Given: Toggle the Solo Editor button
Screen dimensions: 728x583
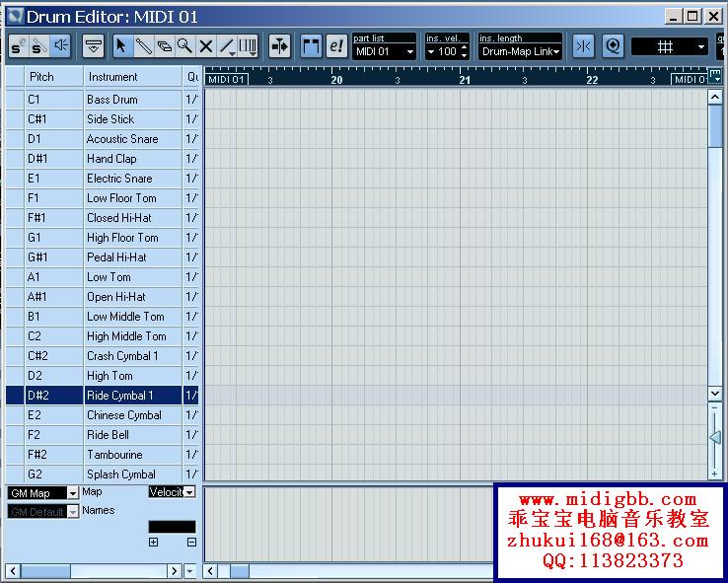Looking at the screenshot, I should pyautogui.click(x=19, y=46).
